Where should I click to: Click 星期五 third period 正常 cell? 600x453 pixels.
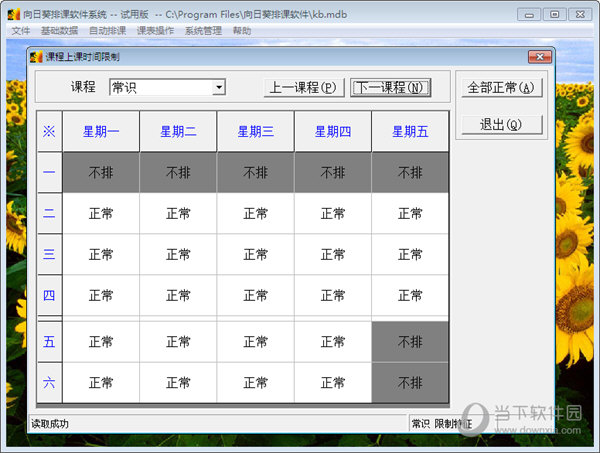[x=410, y=254]
